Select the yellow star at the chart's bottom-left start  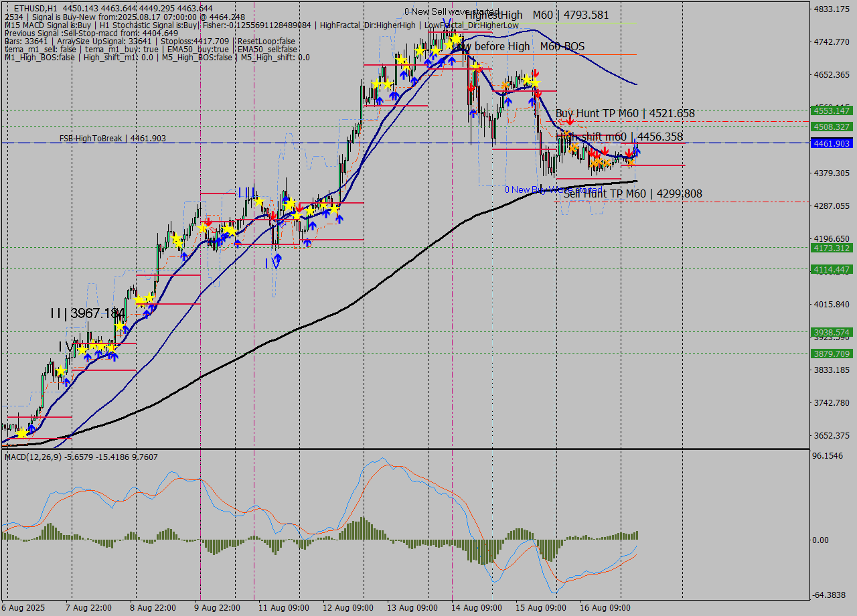(22, 433)
